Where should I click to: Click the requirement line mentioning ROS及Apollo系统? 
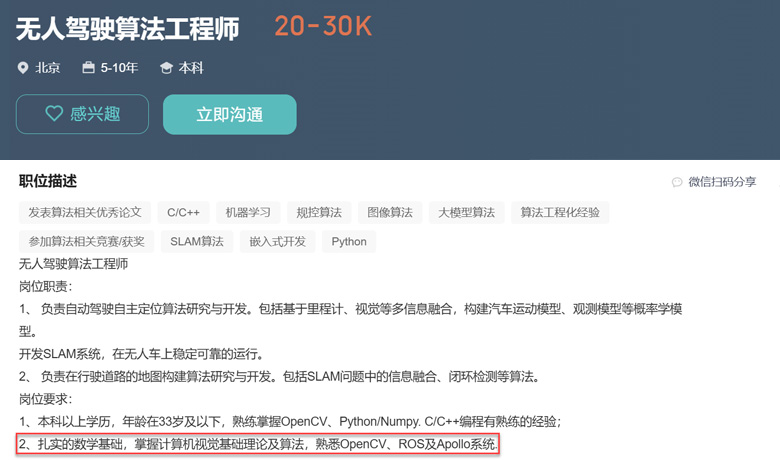click(x=258, y=444)
